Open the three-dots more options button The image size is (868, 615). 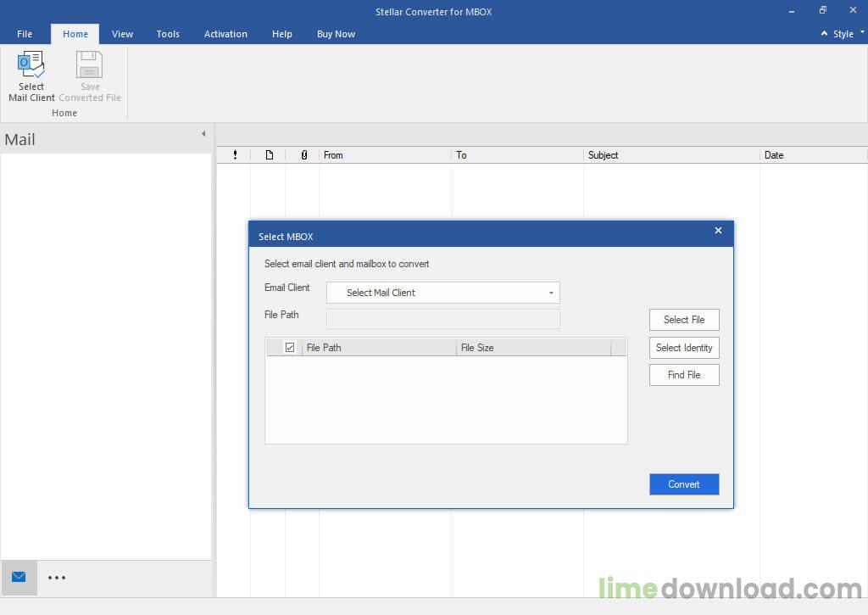[57, 578]
